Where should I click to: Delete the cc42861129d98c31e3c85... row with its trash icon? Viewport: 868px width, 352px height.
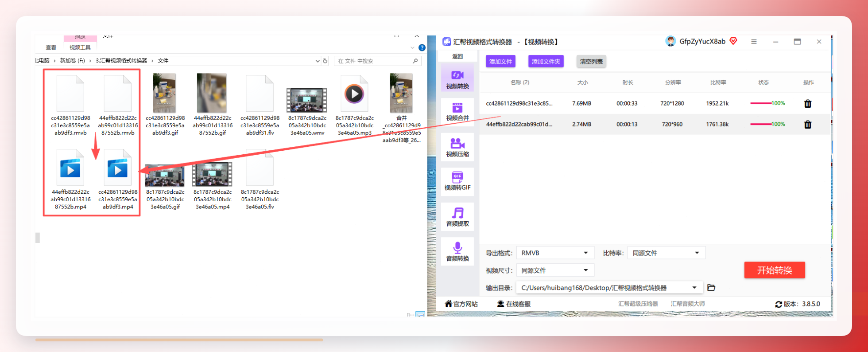(x=808, y=104)
